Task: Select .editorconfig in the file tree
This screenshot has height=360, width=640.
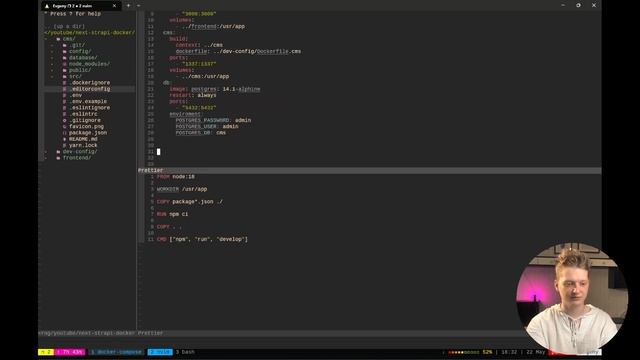Action: point(89,89)
